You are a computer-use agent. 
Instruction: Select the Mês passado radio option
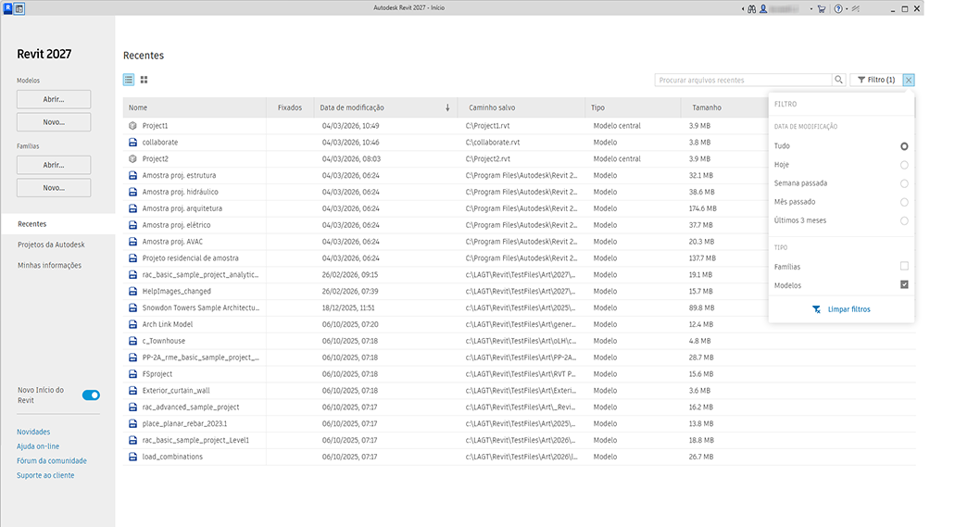click(904, 202)
